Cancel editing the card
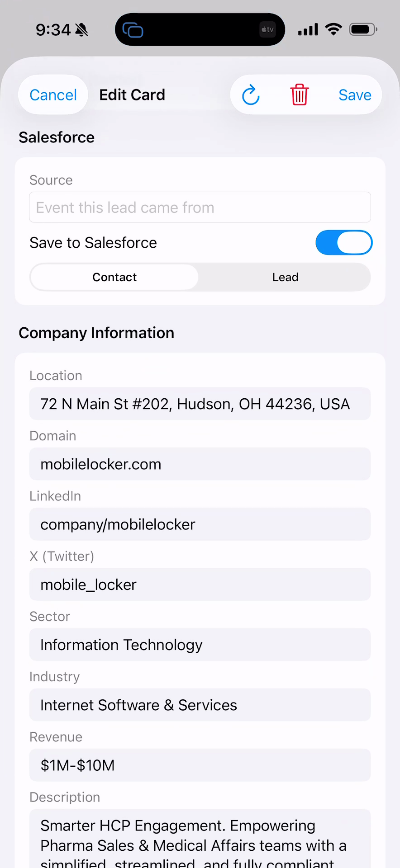400x868 pixels. (x=53, y=95)
